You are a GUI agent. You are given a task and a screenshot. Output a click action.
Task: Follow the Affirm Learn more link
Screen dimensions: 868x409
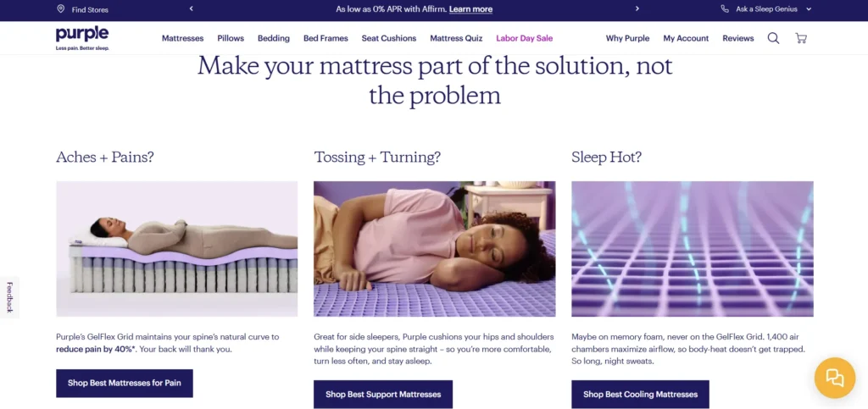[x=470, y=9]
